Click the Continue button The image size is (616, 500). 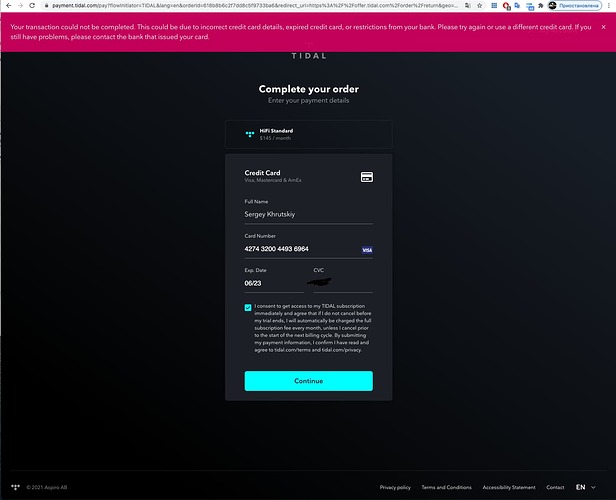tap(308, 380)
